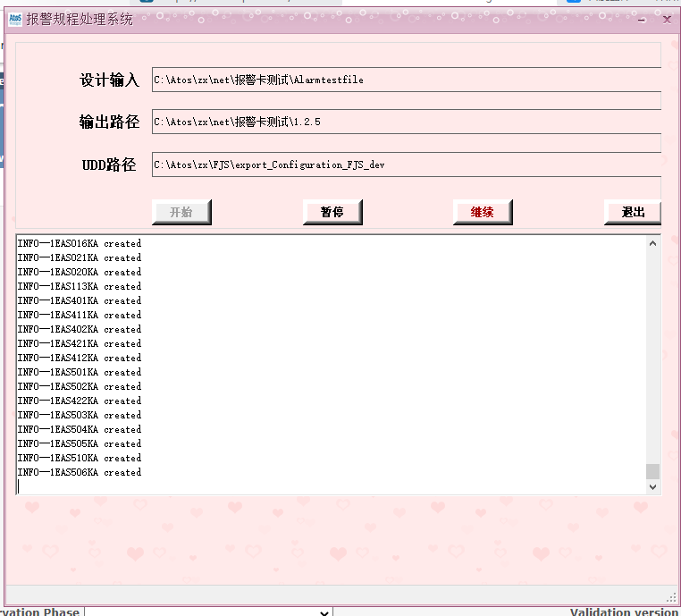
Task: Click the 报警规程处理系统 title bar text
Action: 80,19
